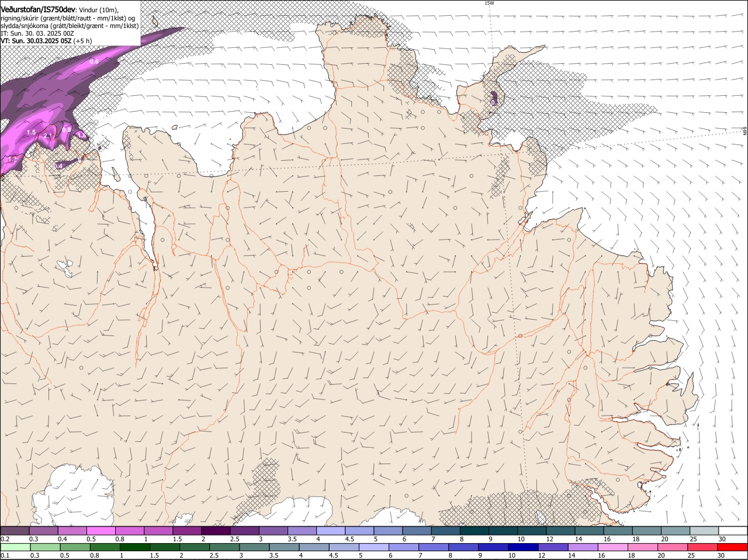The height and width of the screenshot is (560, 748).
Task: Click the 15W longitude label
Action: tap(489, 3)
